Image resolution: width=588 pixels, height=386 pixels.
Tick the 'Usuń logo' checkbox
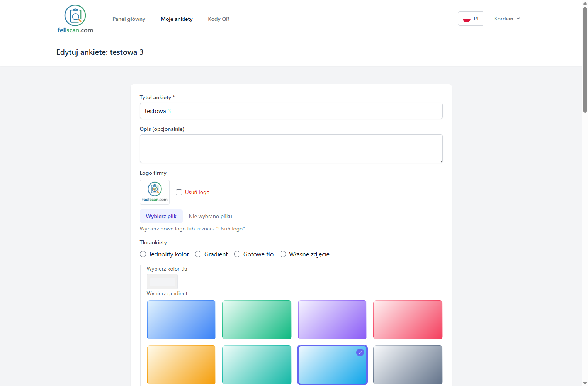179,192
